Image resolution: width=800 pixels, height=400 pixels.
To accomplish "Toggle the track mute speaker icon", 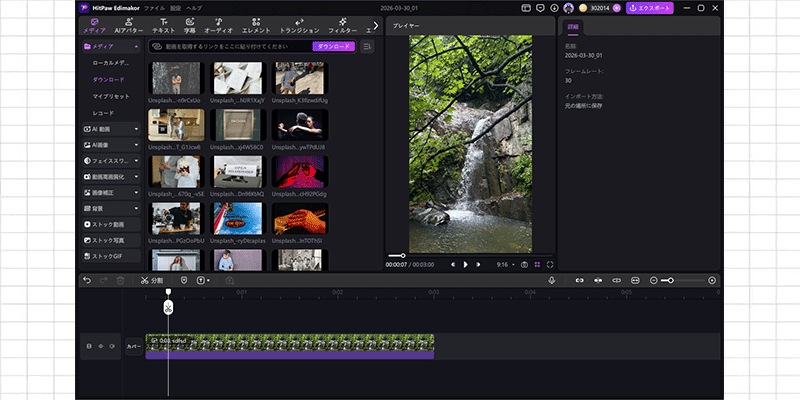I will tap(111, 346).
